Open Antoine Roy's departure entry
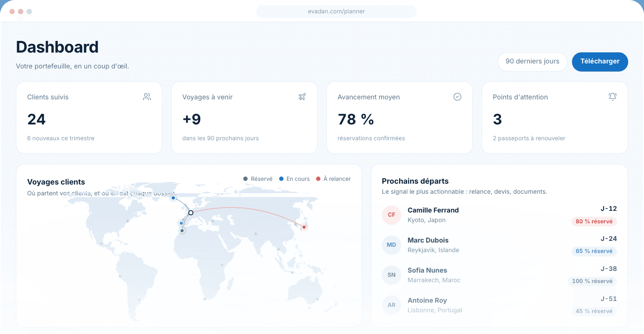 (x=499, y=305)
